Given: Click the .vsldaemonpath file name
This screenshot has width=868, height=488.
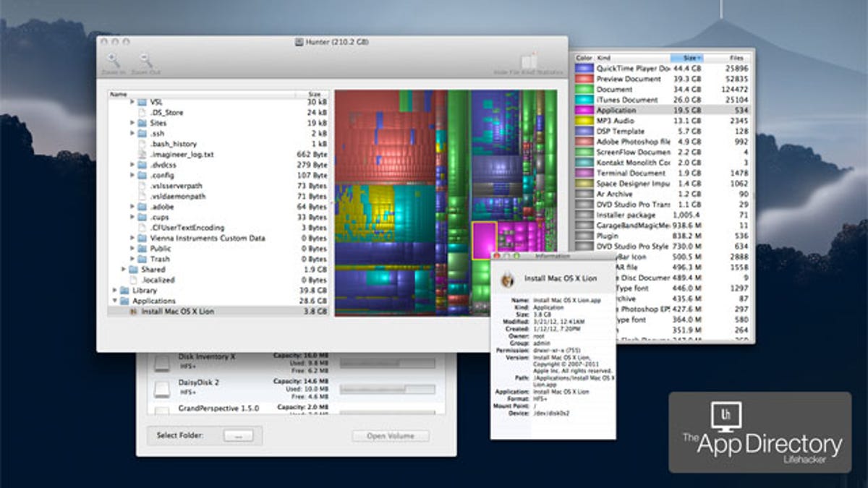Looking at the screenshot, I should [178, 197].
